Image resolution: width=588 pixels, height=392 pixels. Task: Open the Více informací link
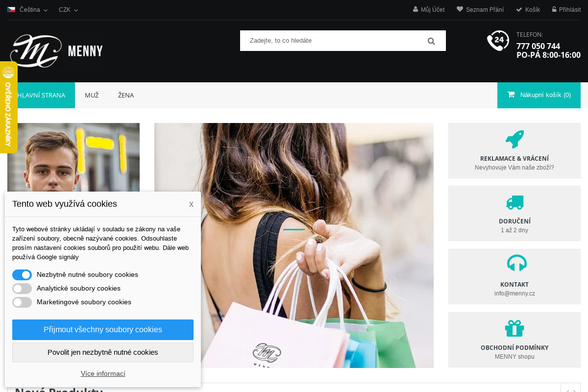point(103,373)
